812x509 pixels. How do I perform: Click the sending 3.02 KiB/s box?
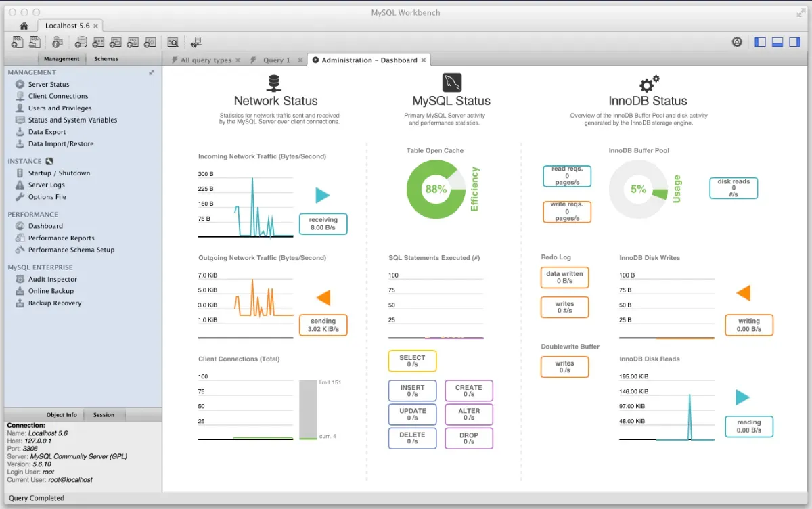click(x=323, y=325)
